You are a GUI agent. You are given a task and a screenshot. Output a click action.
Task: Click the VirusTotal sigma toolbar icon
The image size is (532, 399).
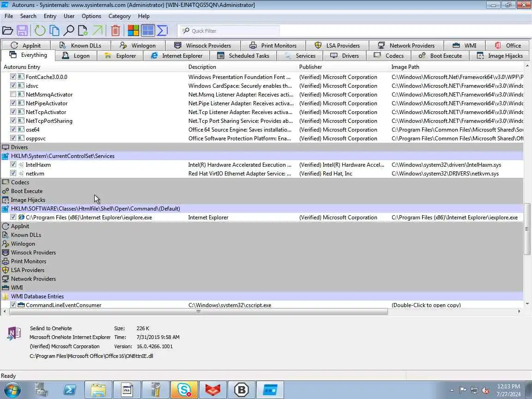click(163, 31)
